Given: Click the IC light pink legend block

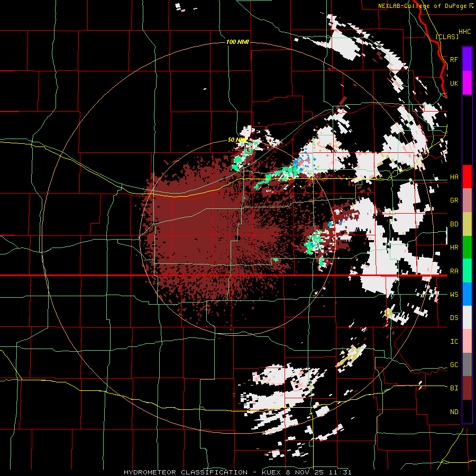Looking at the screenshot, I should click(467, 341).
